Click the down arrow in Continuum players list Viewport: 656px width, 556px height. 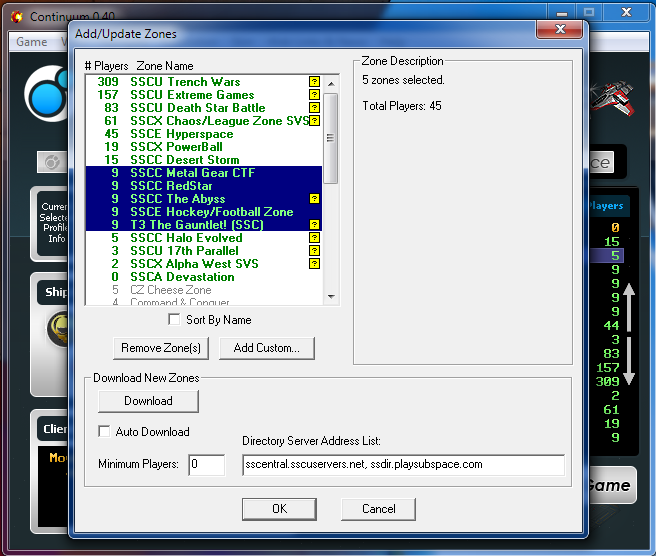[x=629, y=361]
